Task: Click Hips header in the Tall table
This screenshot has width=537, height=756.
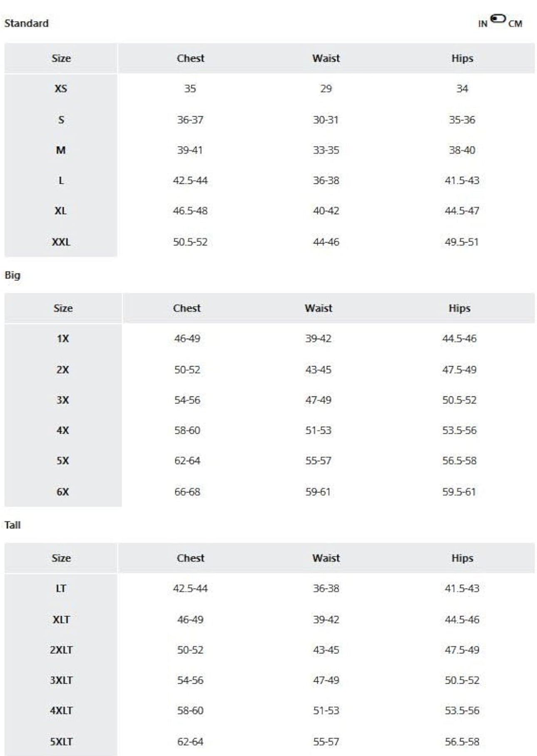Action: [x=462, y=558]
